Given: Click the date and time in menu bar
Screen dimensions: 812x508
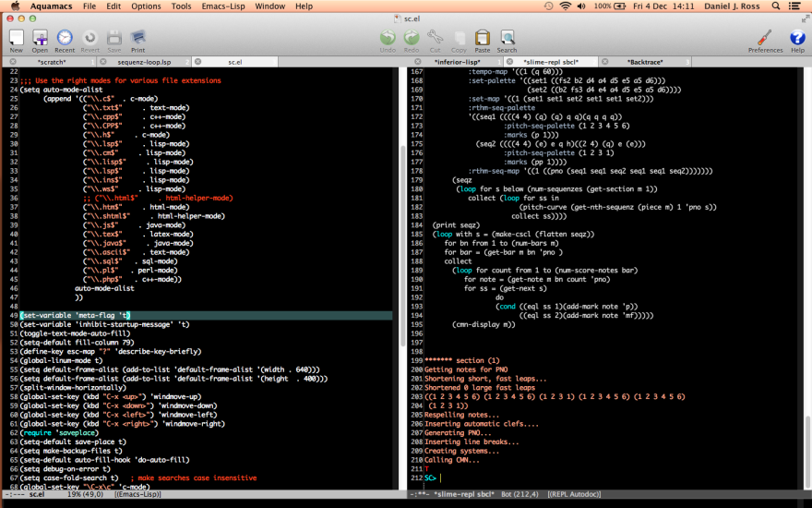Looking at the screenshot, I should (663, 6).
